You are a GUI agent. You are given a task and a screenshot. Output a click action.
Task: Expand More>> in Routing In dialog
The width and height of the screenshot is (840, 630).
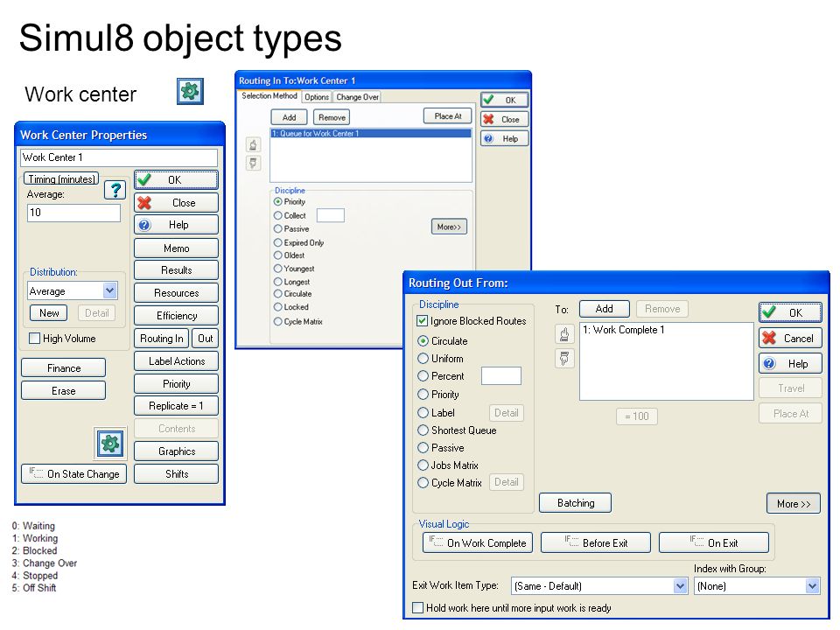coord(449,227)
